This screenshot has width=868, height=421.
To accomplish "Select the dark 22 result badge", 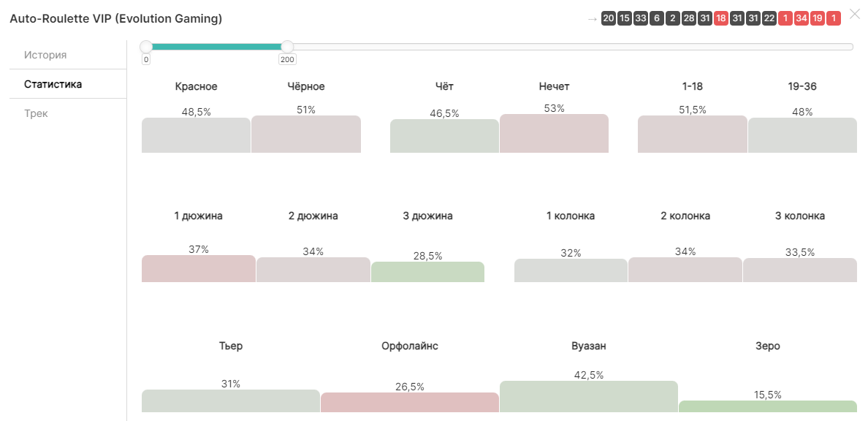I will click(769, 19).
